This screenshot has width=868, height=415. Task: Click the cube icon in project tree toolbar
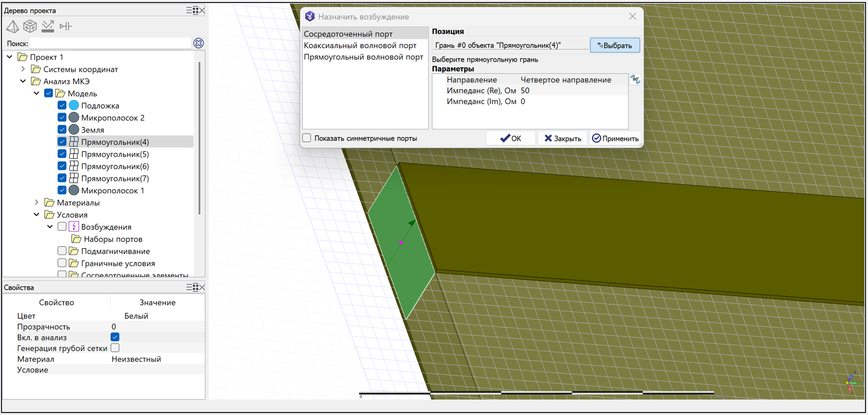pyautogui.click(x=30, y=26)
